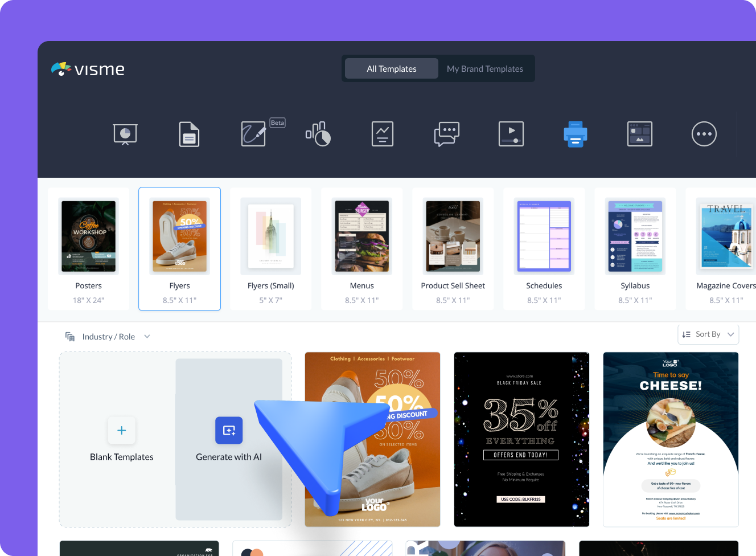The width and height of the screenshot is (756, 556).
Task: Switch to All Templates tab
Action: (x=392, y=68)
